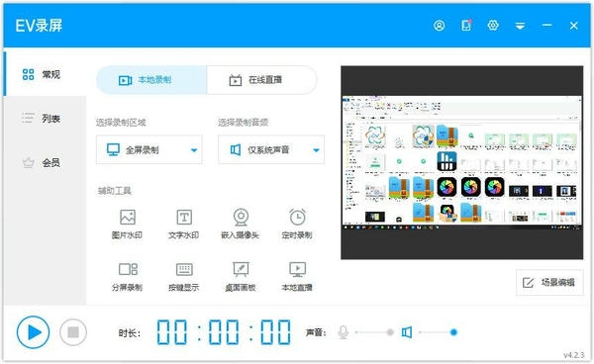Click the 00:00:00 duration timer
The image size is (594, 364).
(224, 332)
